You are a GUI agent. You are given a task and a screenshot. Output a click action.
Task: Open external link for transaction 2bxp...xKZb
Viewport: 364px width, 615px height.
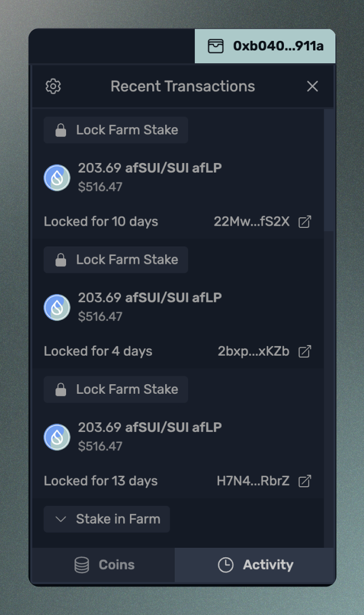(305, 351)
